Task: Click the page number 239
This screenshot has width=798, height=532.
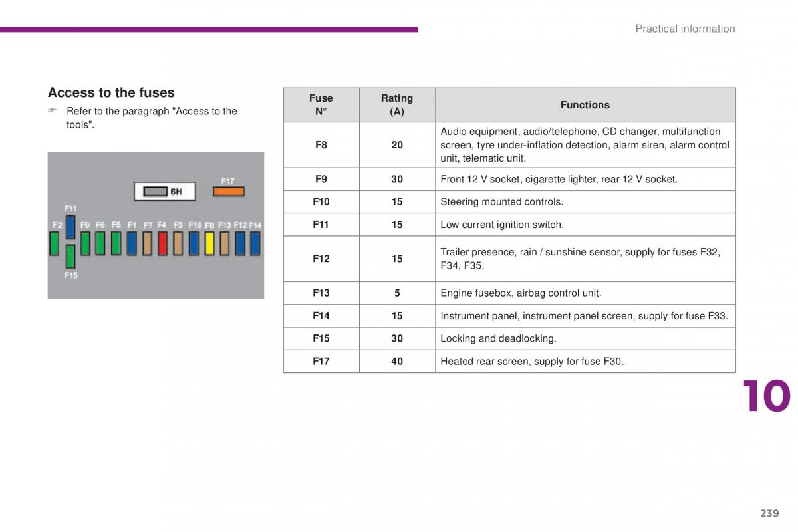Action: tap(769, 513)
